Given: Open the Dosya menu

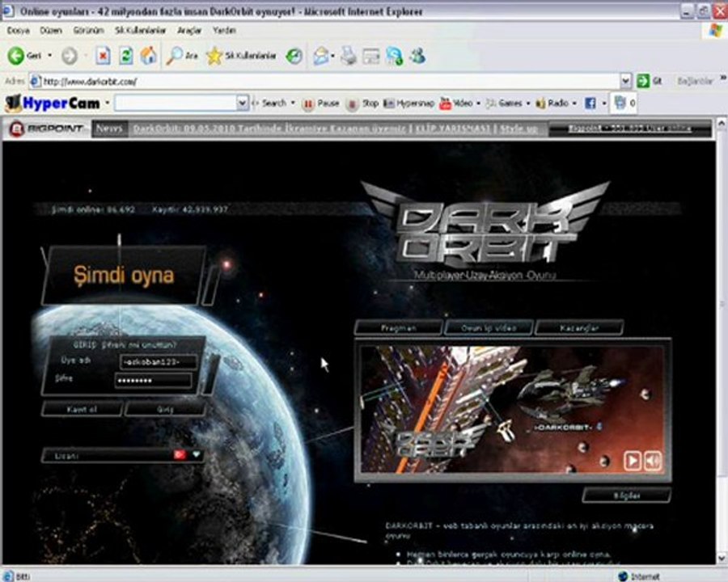Looking at the screenshot, I should tap(18, 30).
